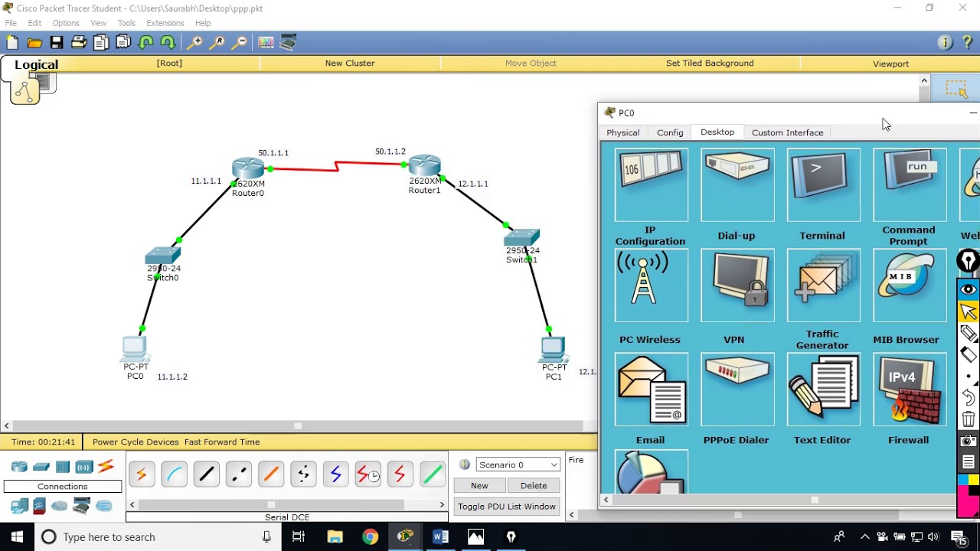Viewport: 980px width, 551px height.
Task: Select the Serial DCE clock cable
Action: (x=368, y=474)
